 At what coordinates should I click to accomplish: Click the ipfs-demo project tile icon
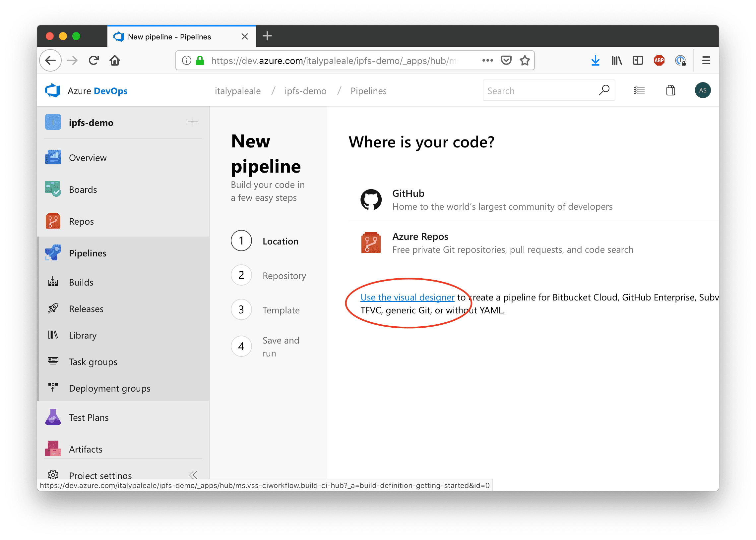(53, 122)
